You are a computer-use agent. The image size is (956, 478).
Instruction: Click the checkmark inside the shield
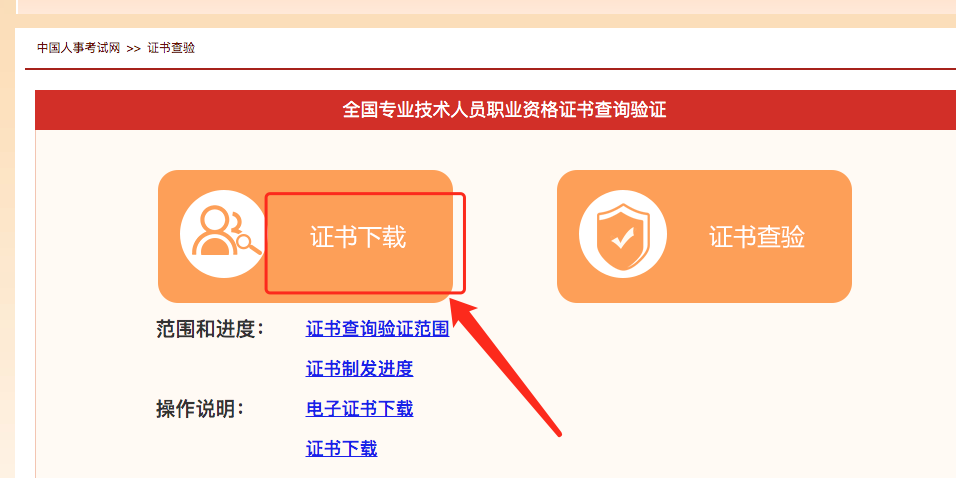coord(622,240)
